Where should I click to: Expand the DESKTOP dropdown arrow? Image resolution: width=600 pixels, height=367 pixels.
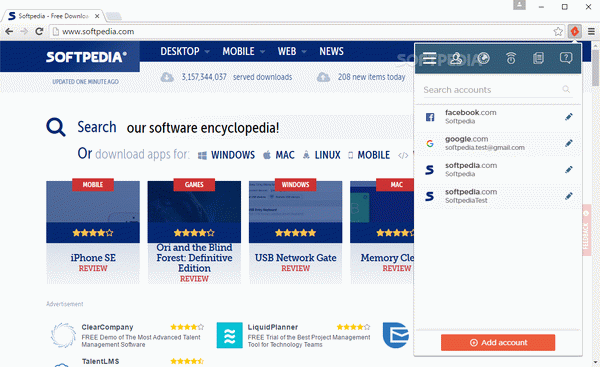click(207, 51)
